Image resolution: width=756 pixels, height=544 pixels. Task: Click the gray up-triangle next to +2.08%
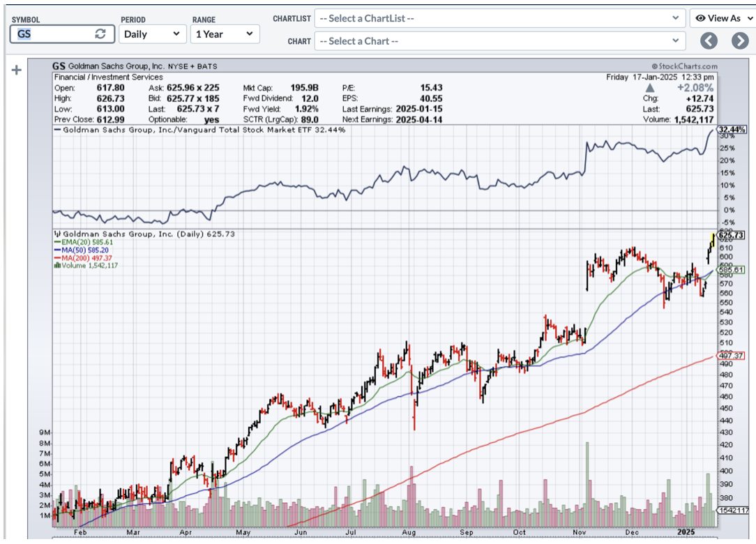[649, 88]
